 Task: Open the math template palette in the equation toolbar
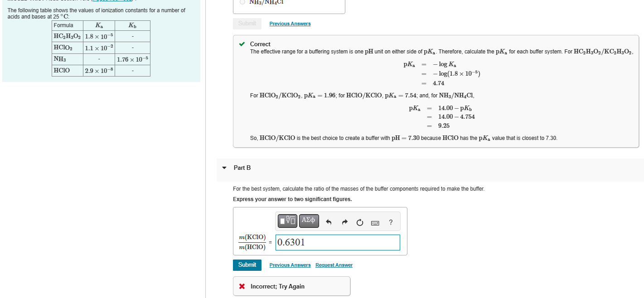(287, 221)
